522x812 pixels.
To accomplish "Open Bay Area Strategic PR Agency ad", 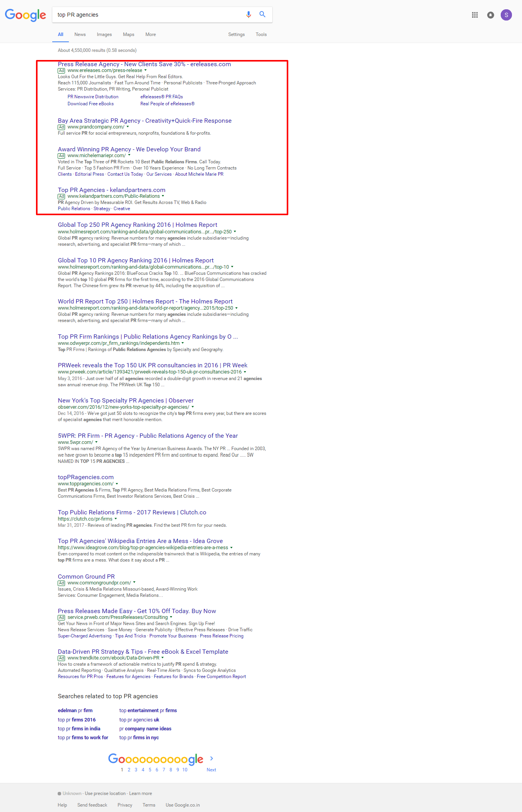I will pyautogui.click(x=145, y=121).
